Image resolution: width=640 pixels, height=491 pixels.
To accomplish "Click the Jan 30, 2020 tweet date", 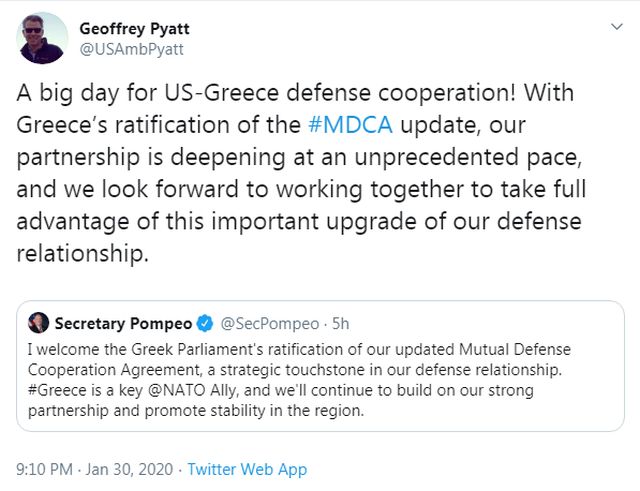I will (x=132, y=469).
